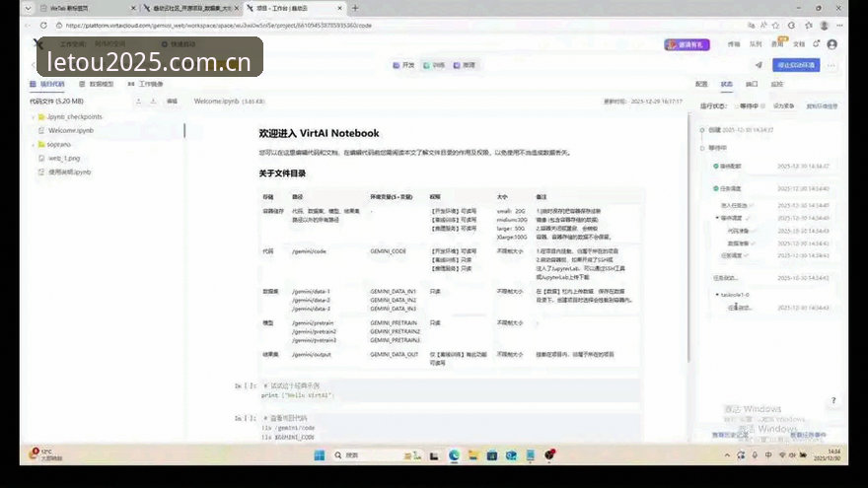
Task: Expand the .ipynb_checkpoints folder arrow
Action: pos(34,117)
